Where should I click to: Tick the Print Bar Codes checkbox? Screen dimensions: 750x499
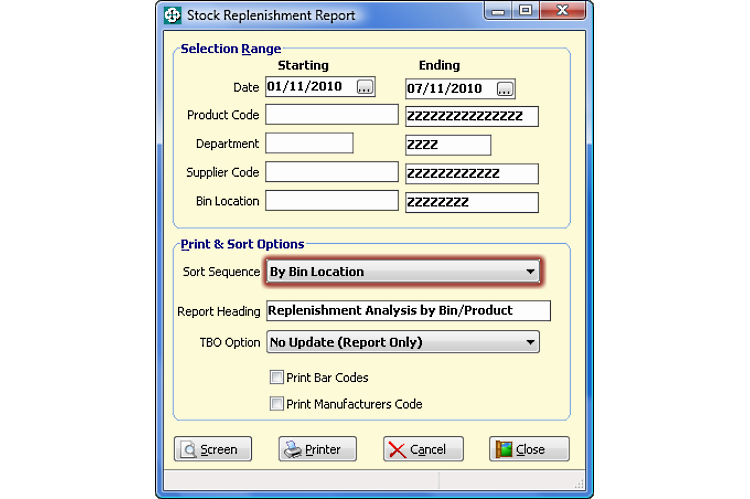(276, 377)
